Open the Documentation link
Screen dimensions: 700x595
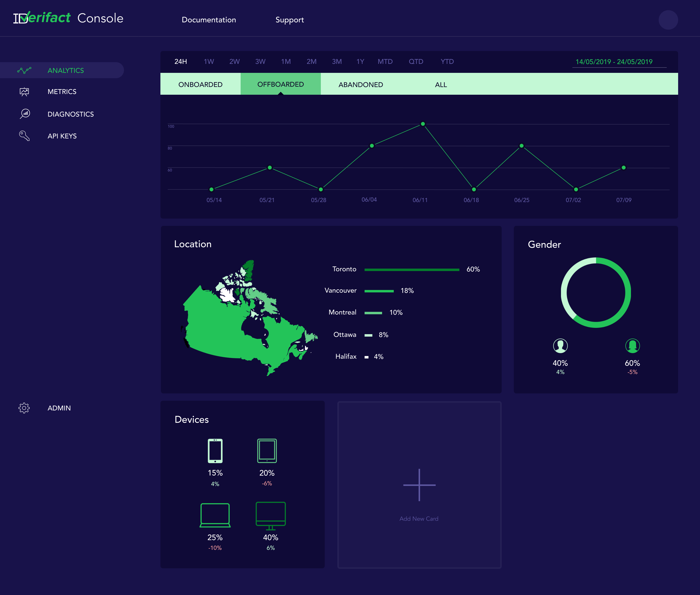[x=209, y=20]
